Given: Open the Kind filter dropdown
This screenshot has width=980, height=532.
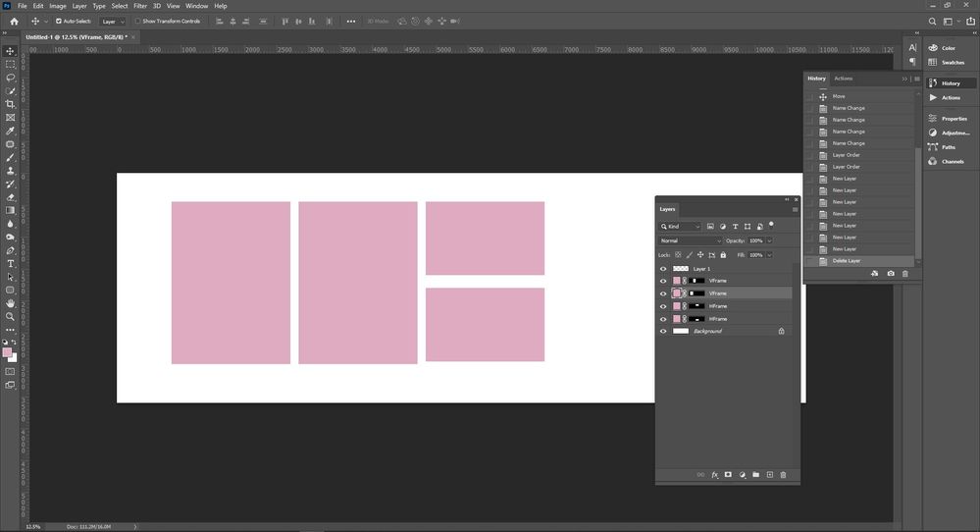Looking at the screenshot, I should [680, 227].
